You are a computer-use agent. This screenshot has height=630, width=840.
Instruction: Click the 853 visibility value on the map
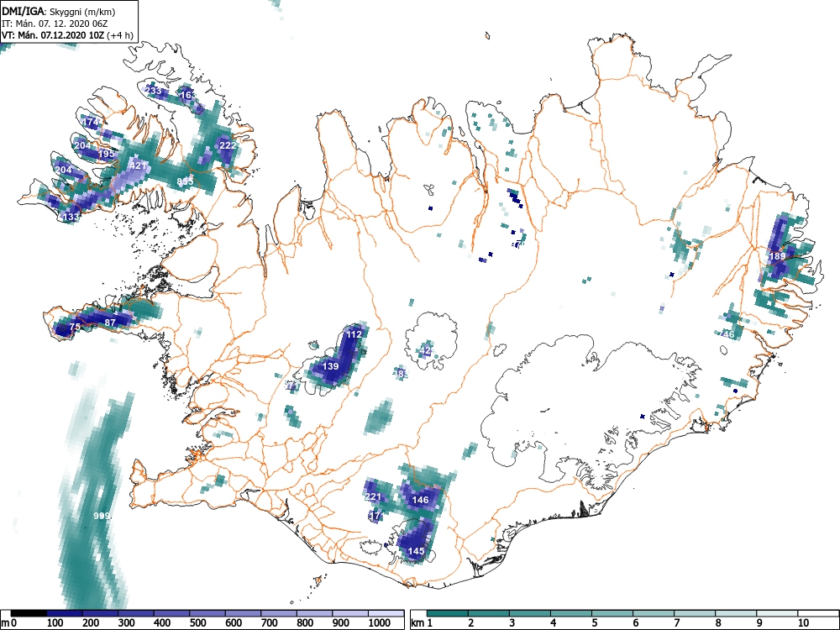pos(185,181)
